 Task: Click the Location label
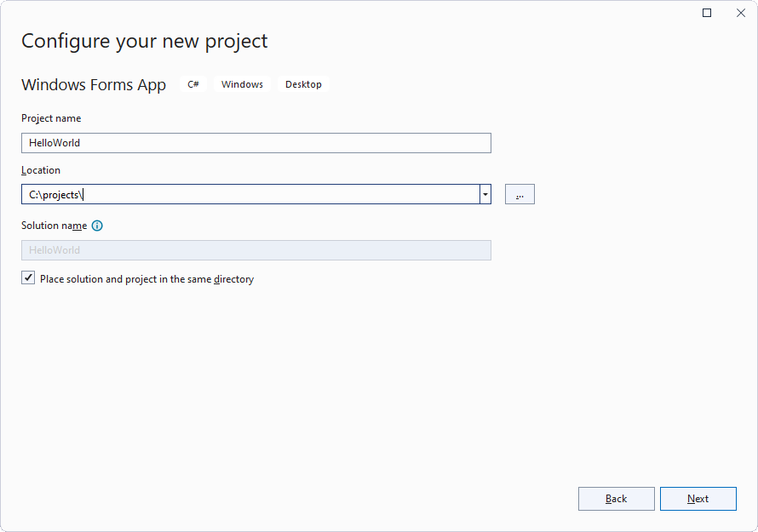click(41, 170)
